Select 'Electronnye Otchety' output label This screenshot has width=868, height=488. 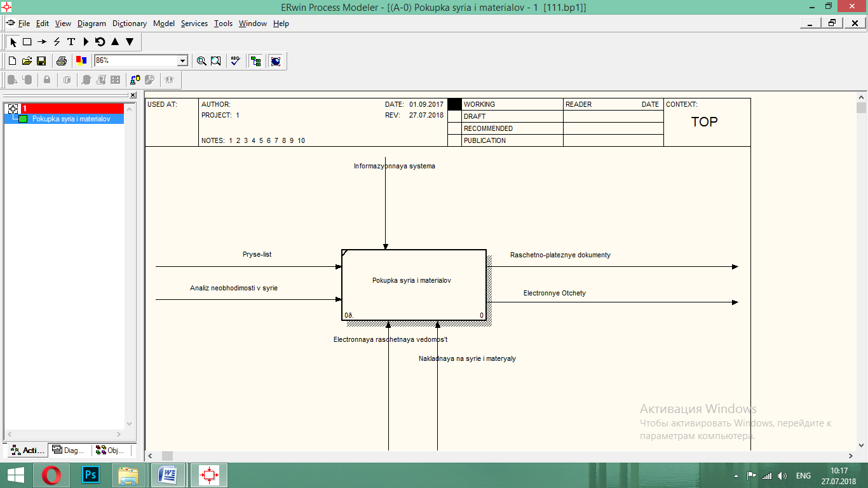(555, 293)
